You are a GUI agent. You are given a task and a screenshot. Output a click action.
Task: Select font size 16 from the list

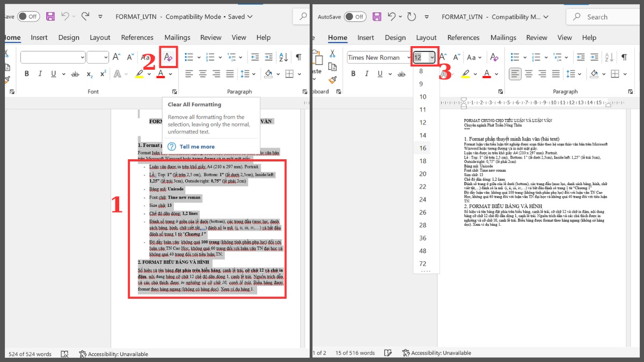[423, 147]
